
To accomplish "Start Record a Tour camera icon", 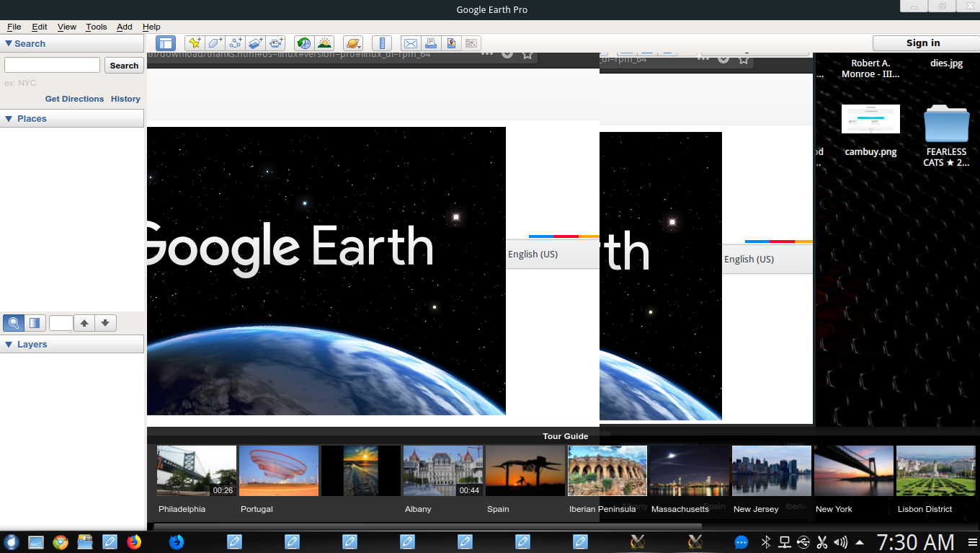I will tap(276, 43).
